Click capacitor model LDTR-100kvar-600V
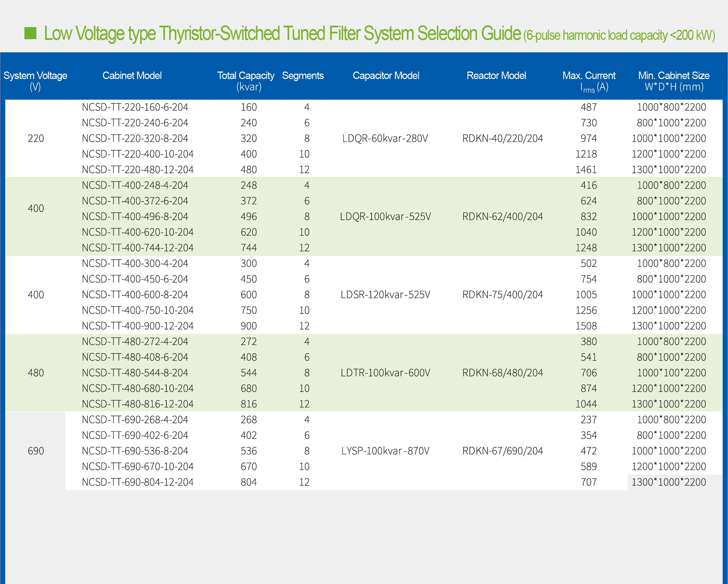 click(x=385, y=373)
